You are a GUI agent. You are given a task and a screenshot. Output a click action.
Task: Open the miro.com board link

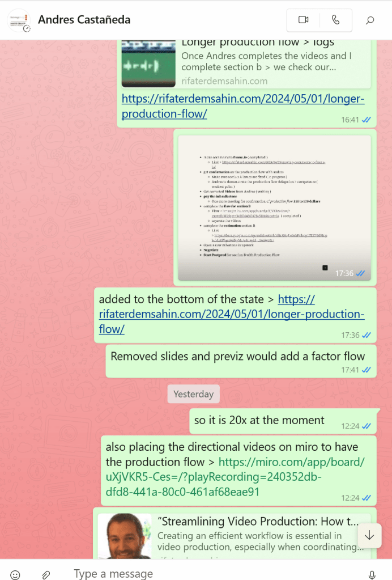click(235, 477)
